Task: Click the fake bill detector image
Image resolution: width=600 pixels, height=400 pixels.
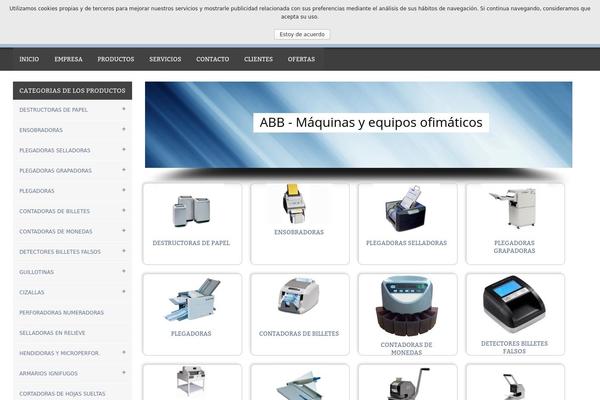Action: click(x=514, y=304)
